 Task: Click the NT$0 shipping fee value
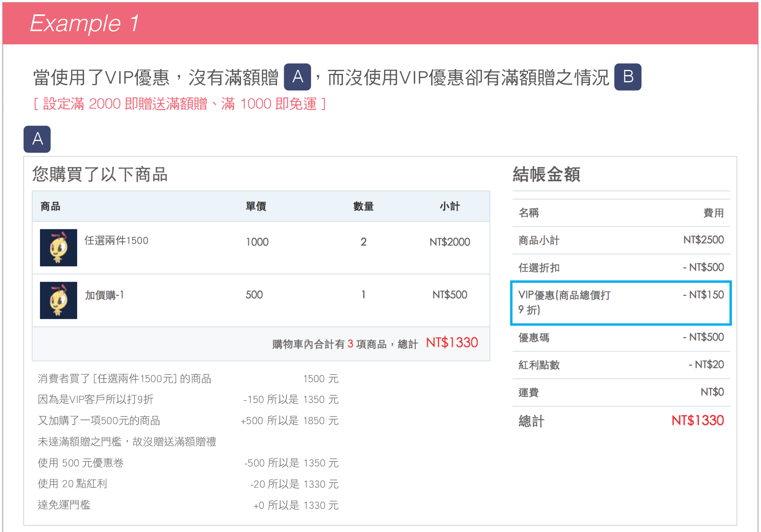coord(712,392)
